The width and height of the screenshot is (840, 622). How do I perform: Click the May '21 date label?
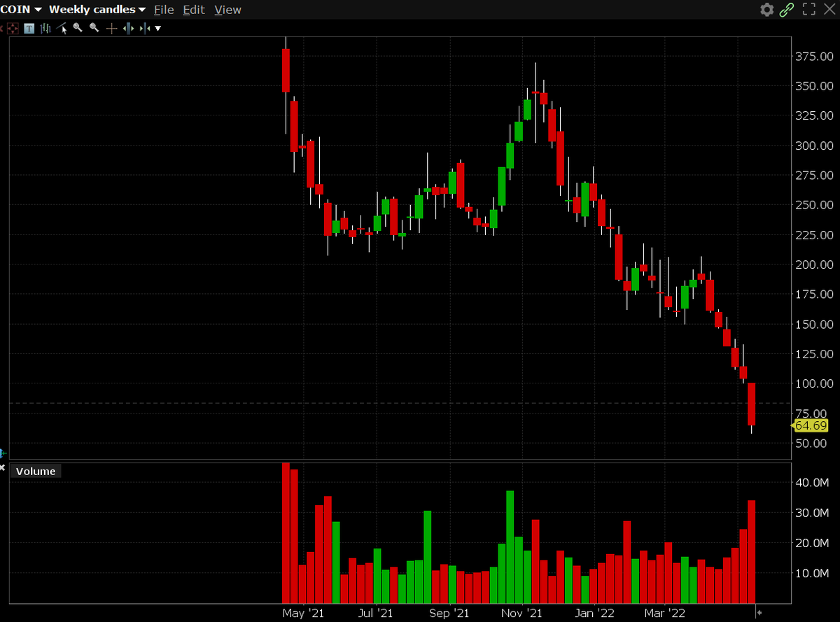click(x=303, y=614)
